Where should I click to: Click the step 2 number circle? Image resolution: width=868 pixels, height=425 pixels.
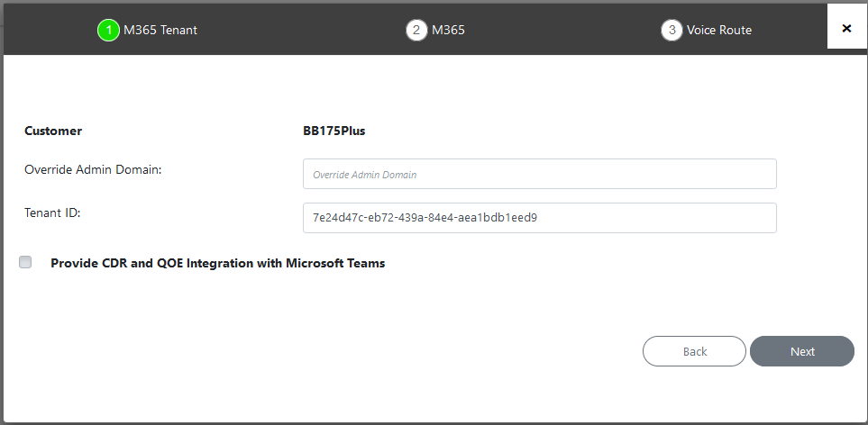click(416, 30)
